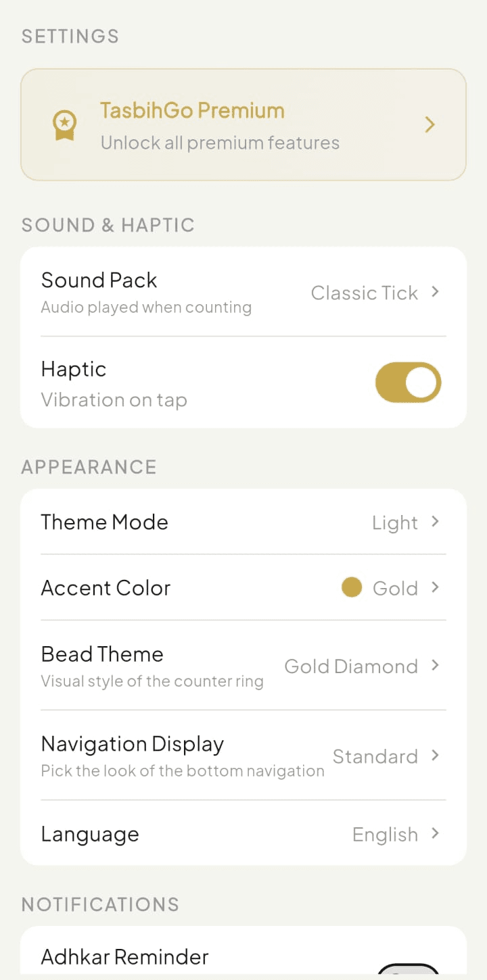Change the Light theme mode value
This screenshot has height=980, width=487.
click(x=395, y=522)
